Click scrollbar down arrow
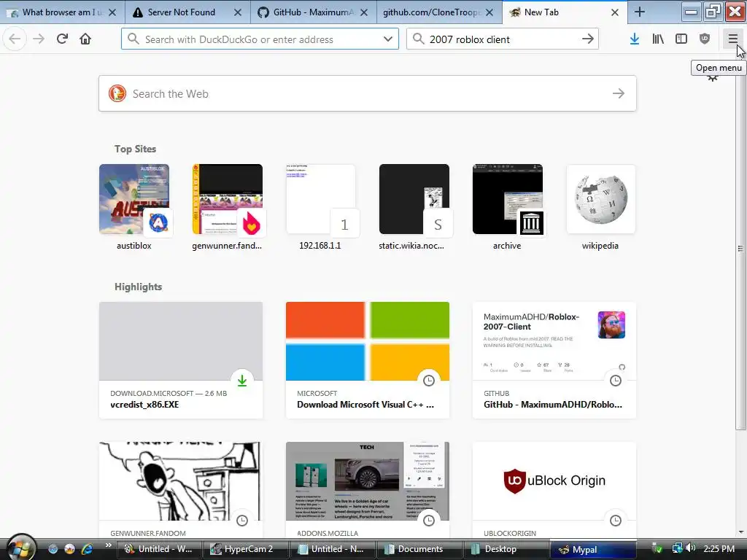747x560 pixels. click(x=740, y=532)
